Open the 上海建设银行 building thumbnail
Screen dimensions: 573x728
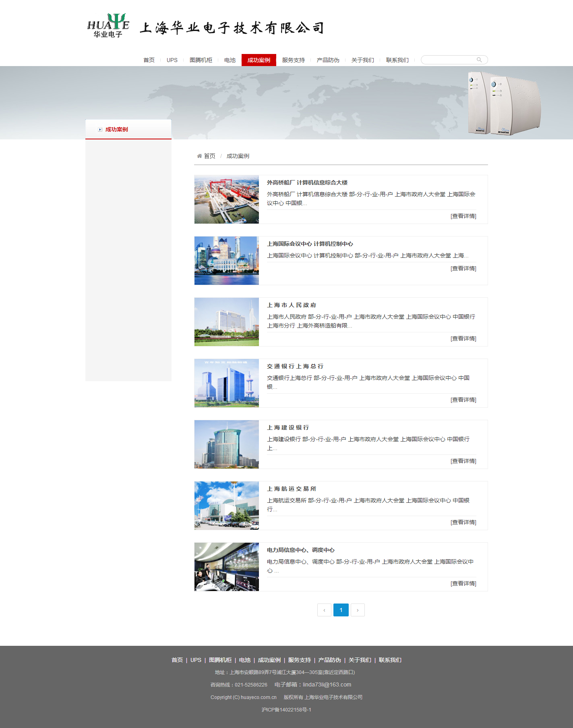(x=227, y=444)
